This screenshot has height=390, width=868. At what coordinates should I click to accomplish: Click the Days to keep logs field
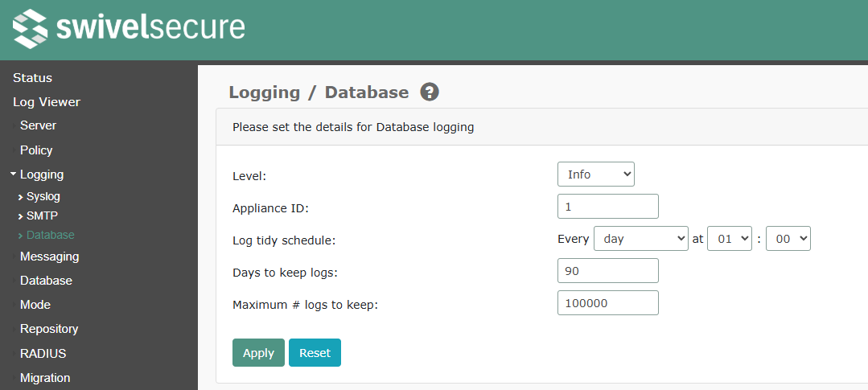coord(608,270)
